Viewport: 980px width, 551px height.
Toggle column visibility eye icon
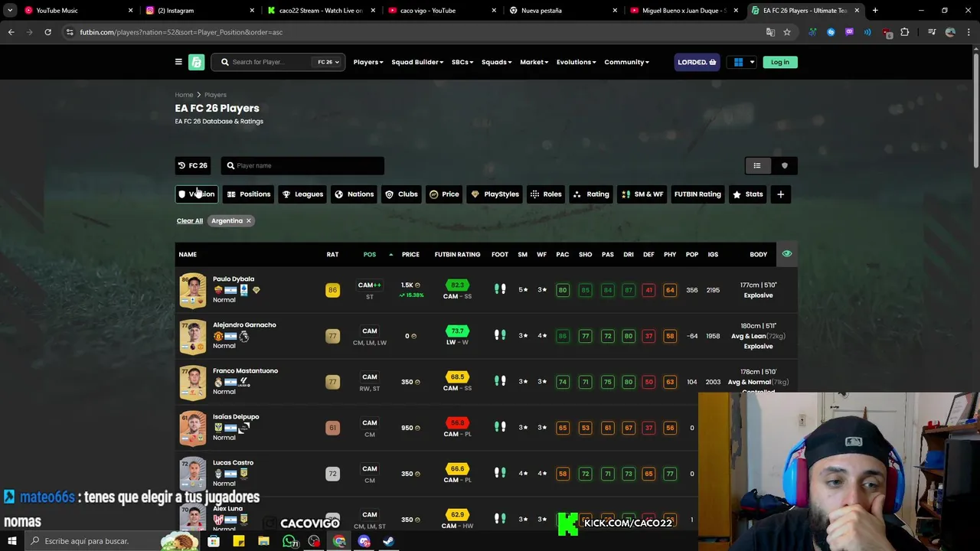[x=786, y=253]
